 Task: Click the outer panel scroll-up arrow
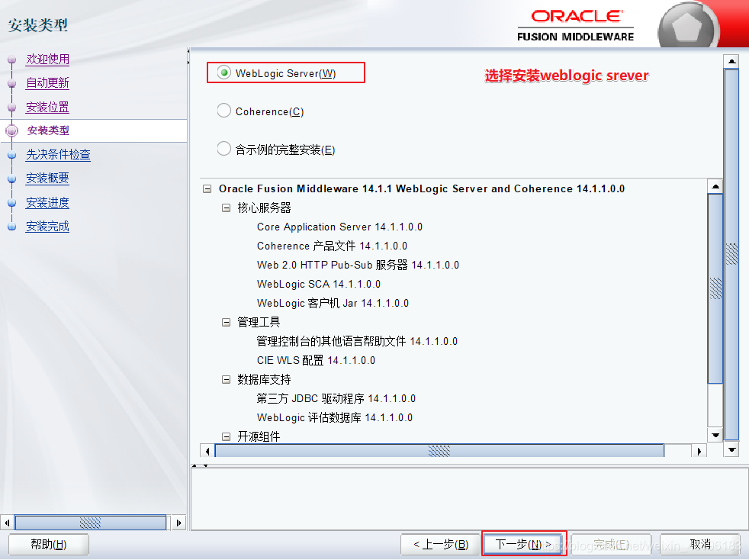(731, 61)
